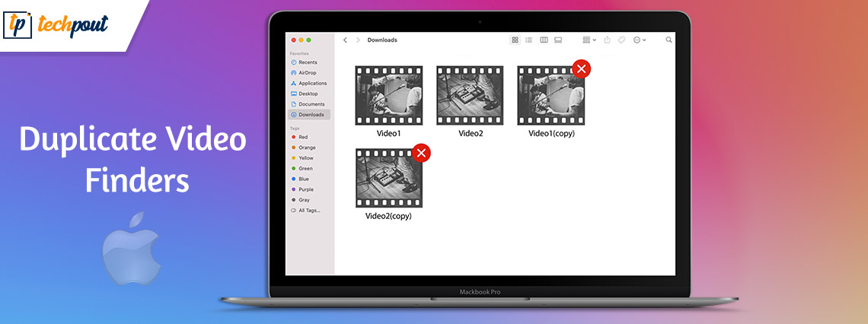This screenshot has width=868, height=324.
Task: Click the Share icon in Finder toolbar
Action: pyautogui.click(x=607, y=40)
